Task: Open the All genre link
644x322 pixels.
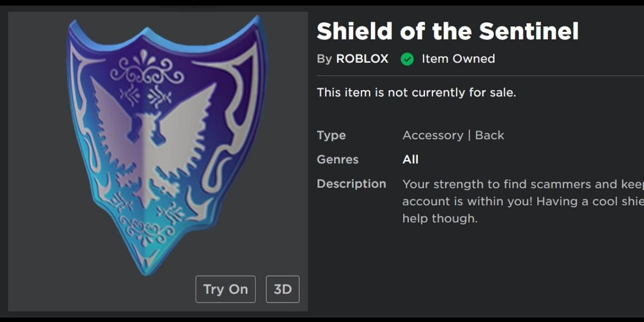Action: (x=410, y=160)
